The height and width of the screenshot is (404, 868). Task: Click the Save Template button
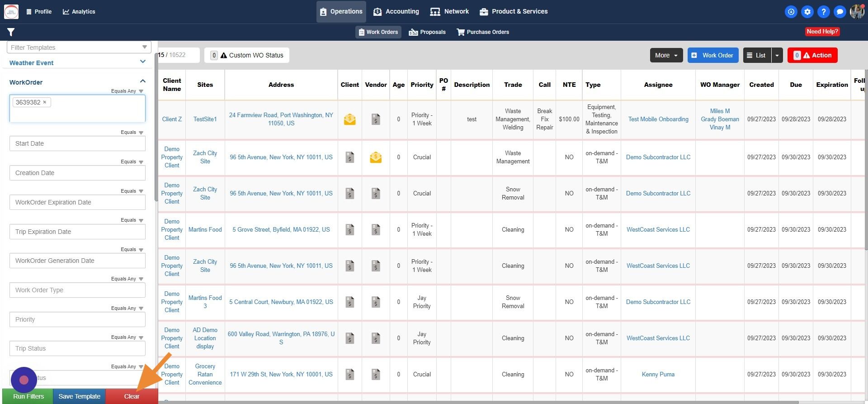(x=80, y=396)
